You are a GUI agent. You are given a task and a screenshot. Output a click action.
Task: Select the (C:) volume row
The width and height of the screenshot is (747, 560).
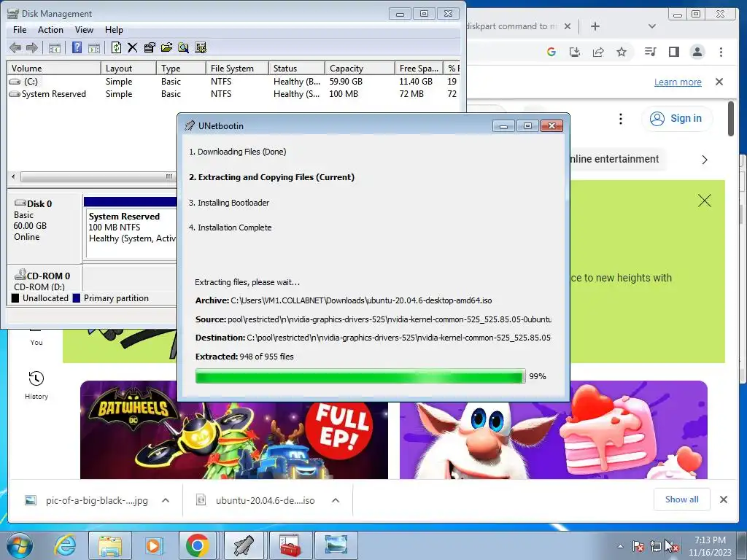pos(233,82)
